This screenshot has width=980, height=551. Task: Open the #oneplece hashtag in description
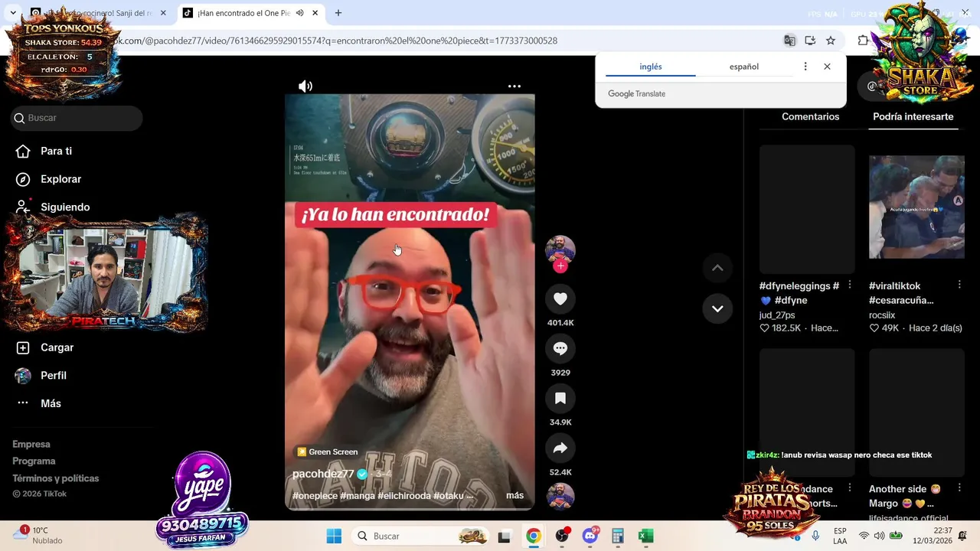click(315, 496)
